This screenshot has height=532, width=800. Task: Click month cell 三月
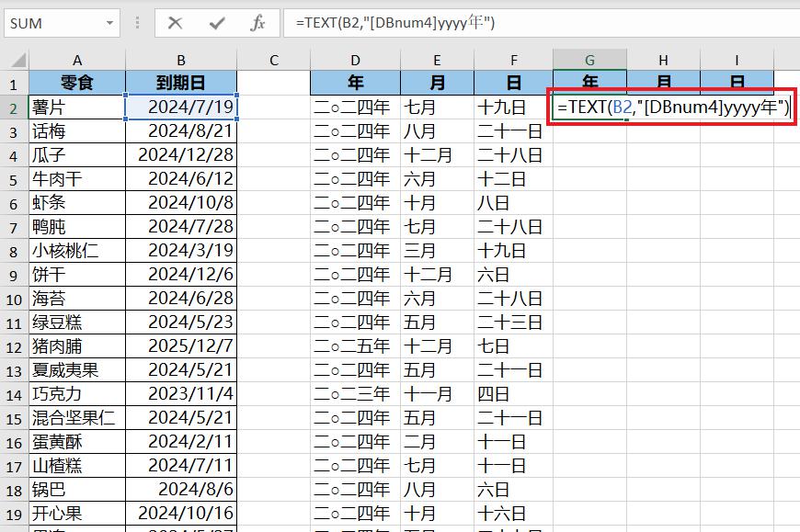pos(438,251)
